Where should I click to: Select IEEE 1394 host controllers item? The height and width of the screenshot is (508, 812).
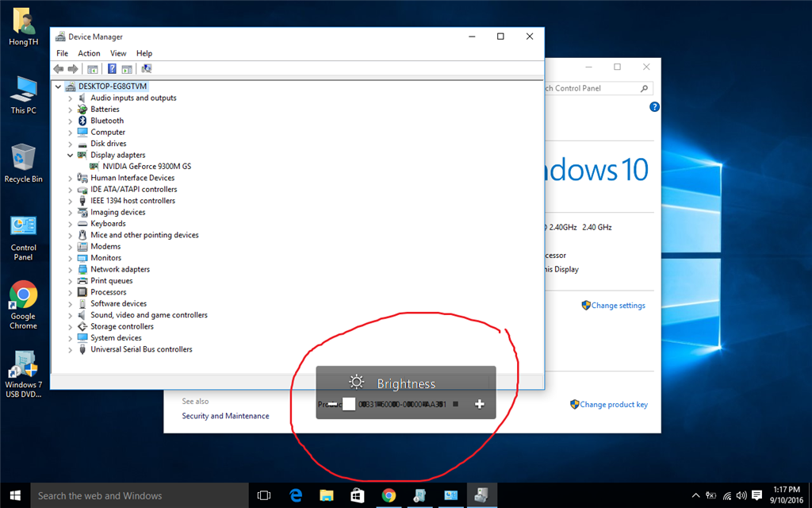click(132, 201)
